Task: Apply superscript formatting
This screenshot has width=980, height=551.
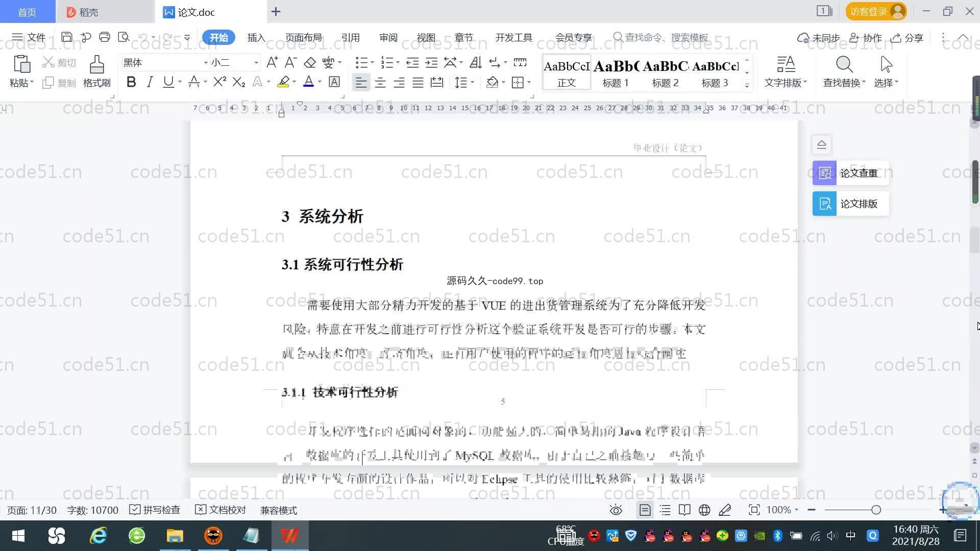Action: click(x=219, y=82)
